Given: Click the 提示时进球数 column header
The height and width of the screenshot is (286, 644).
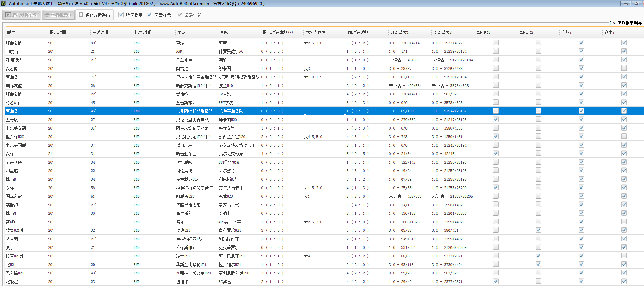Looking at the screenshot, I should (x=277, y=32).
